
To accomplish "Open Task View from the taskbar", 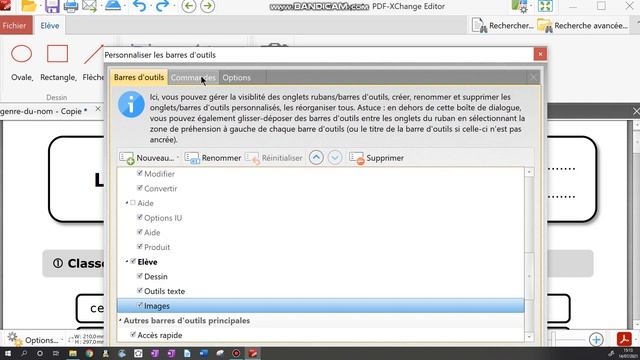I will [56, 353].
